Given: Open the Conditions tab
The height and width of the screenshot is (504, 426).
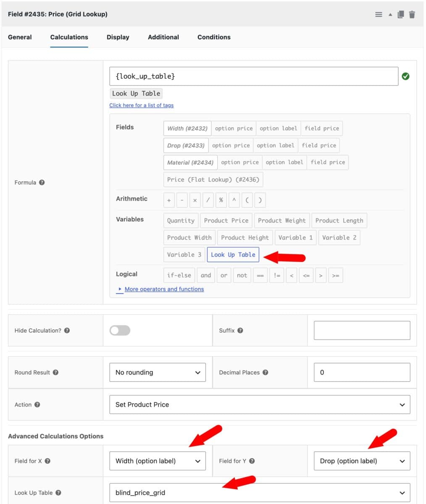Looking at the screenshot, I should point(214,37).
